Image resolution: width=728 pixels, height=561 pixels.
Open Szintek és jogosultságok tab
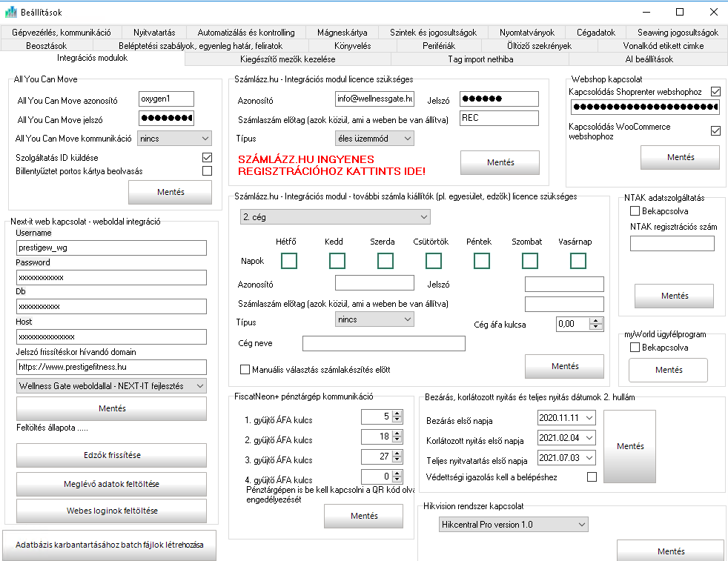click(x=433, y=33)
